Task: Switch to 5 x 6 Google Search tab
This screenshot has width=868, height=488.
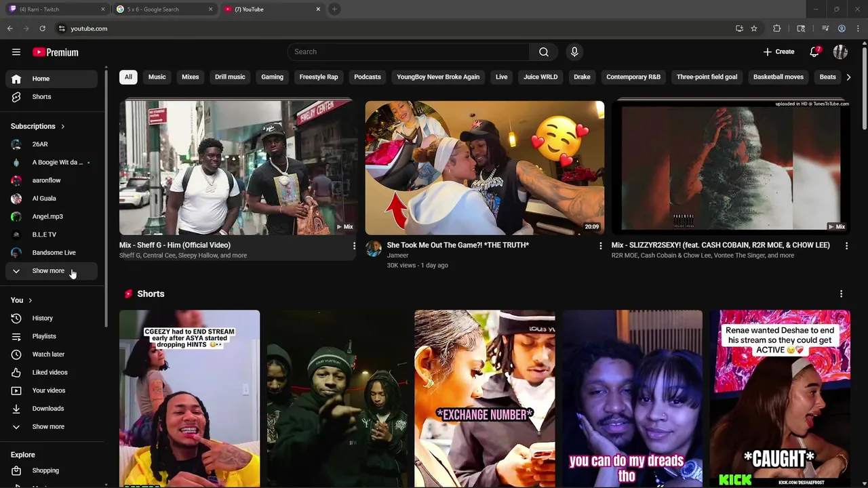Action: (x=164, y=9)
